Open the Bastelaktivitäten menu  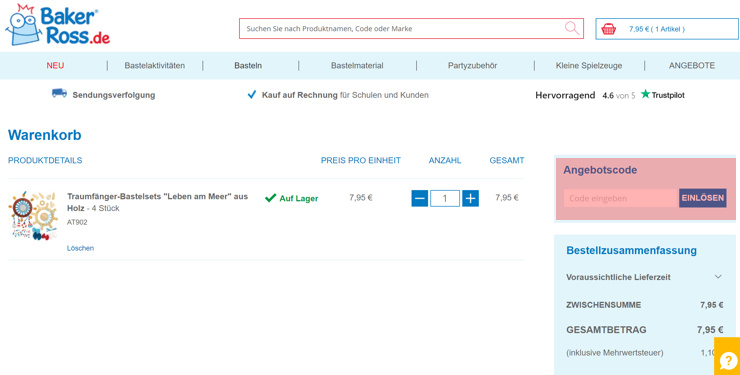coord(155,66)
